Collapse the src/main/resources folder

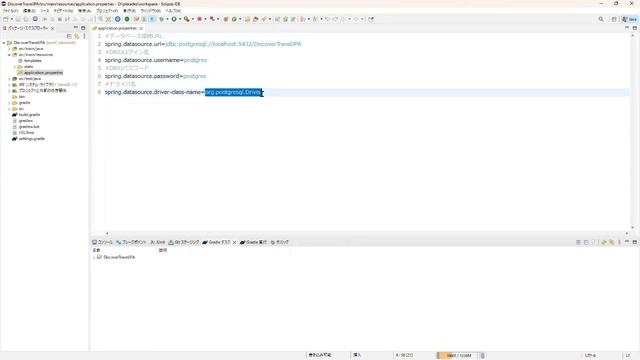[9, 55]
